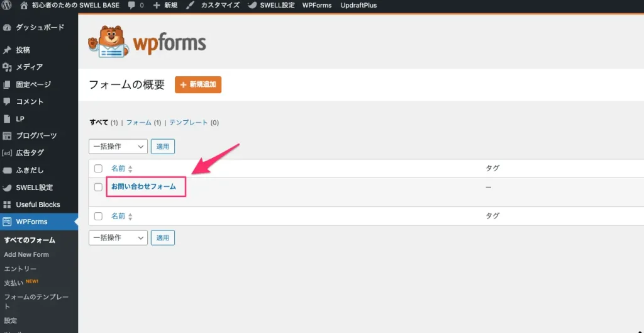Click the brush icon for カスタマイズ

[x=190, y=5]
